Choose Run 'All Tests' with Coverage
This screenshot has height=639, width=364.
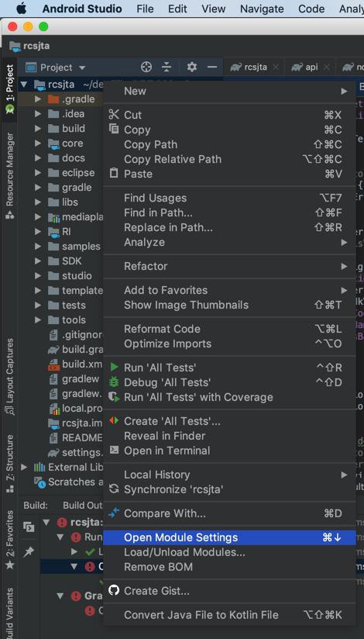[229, 396]
